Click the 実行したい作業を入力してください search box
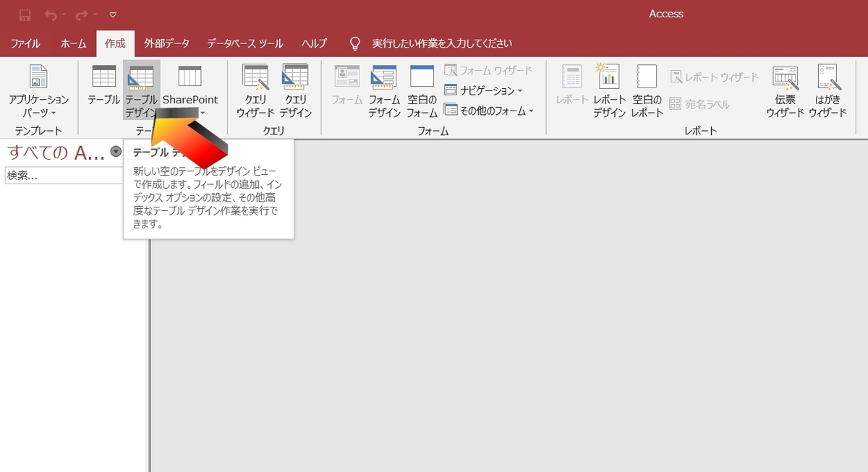 tap(442, 43)
